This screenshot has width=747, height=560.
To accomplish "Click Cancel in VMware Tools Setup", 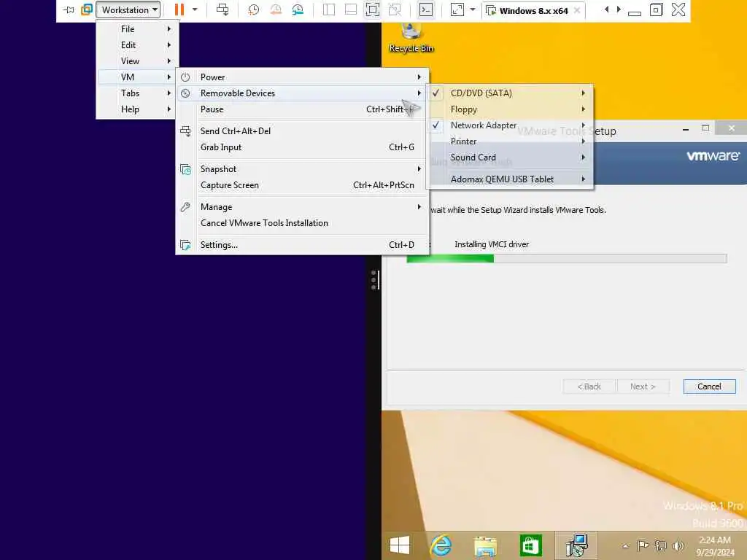I will 709,386.
